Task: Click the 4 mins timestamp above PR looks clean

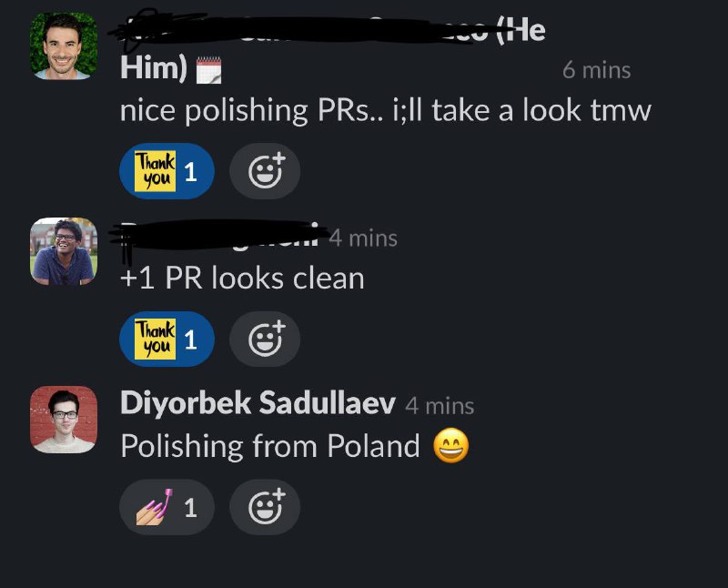Action: (x=363, y=238)
